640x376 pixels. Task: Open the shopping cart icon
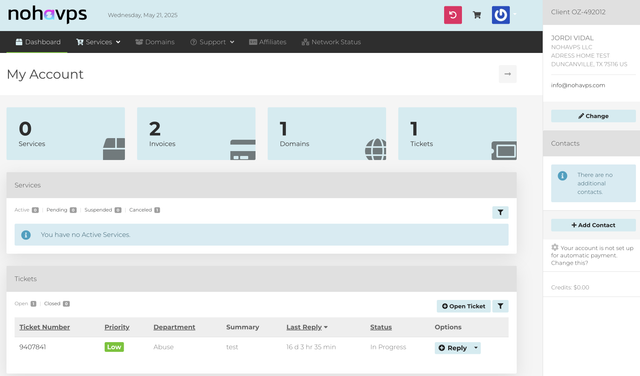pos(476,15)
